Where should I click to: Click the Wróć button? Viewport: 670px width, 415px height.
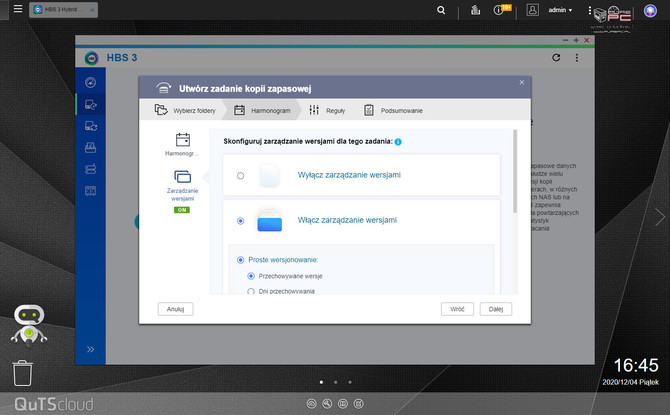point(457,309)
